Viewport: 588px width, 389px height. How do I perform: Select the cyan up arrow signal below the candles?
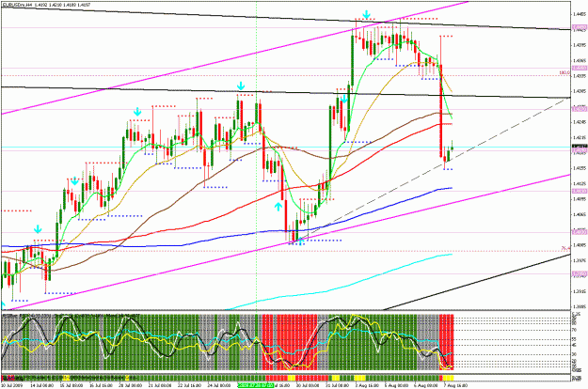278,207
